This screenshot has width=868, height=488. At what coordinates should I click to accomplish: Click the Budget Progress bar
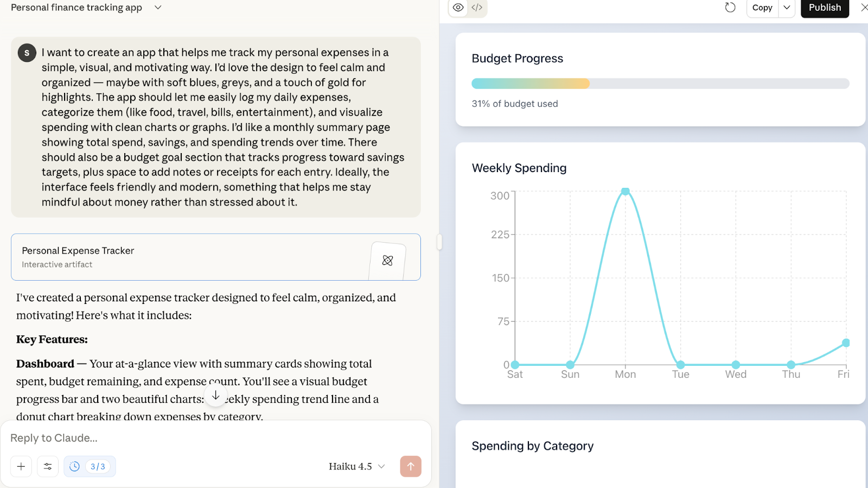[x=660, y=84]
